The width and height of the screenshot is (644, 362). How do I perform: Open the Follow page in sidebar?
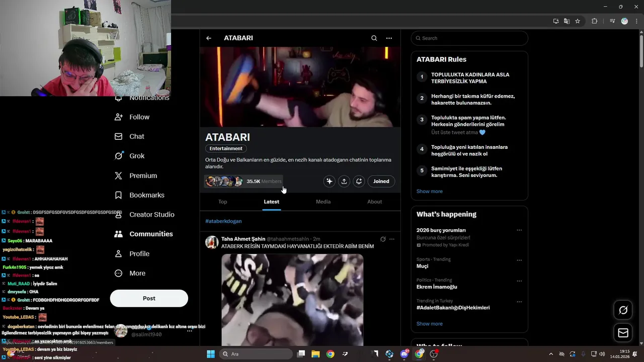point(133,117)
